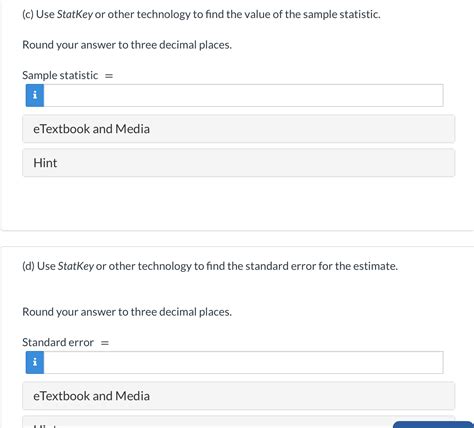Select the part (d) question instruction text

210,266
